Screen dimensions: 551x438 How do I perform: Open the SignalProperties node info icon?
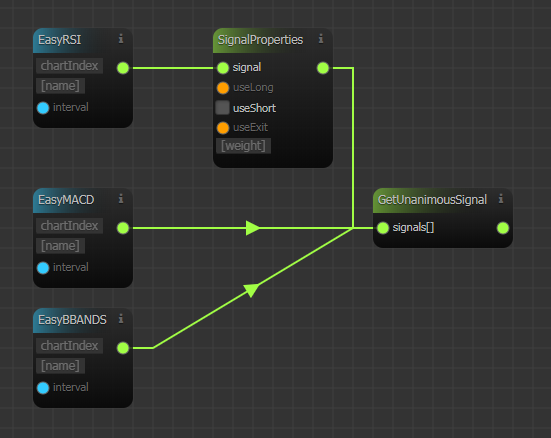coord(321,38)
